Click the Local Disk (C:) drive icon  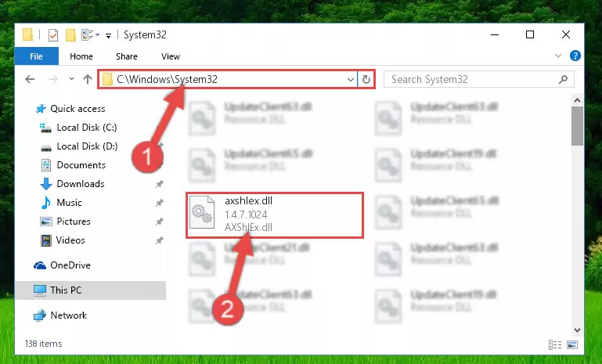click(x=45, y=128)
